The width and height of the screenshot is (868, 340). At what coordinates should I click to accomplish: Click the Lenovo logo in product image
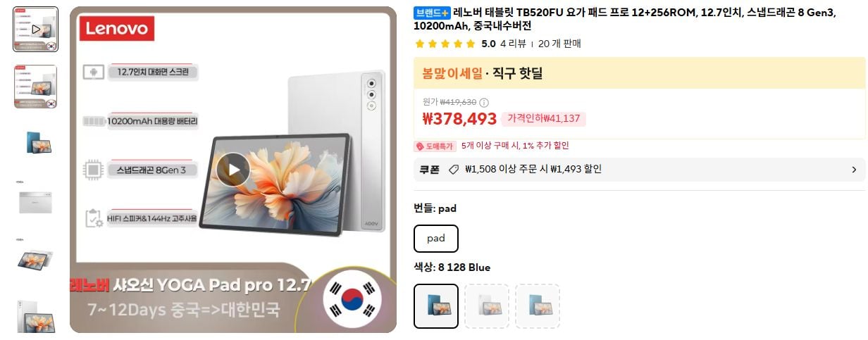117,28
